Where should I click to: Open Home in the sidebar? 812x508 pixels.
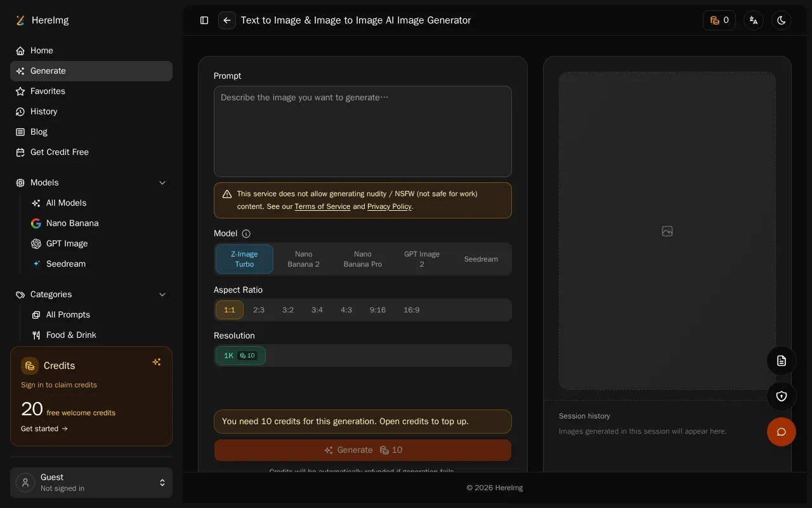coord(91,51)
